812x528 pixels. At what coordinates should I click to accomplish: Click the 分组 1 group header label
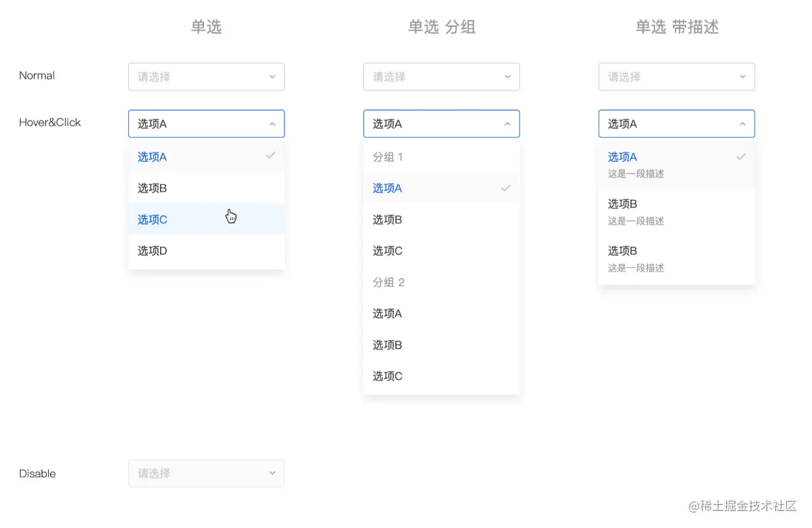pyautogui.click(x=388, y=157)
